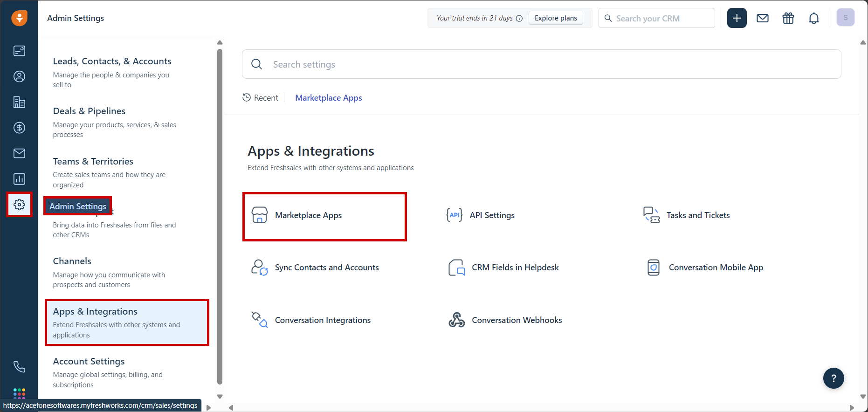Open CRM Fields in Helpdesk link

(515, 268)
